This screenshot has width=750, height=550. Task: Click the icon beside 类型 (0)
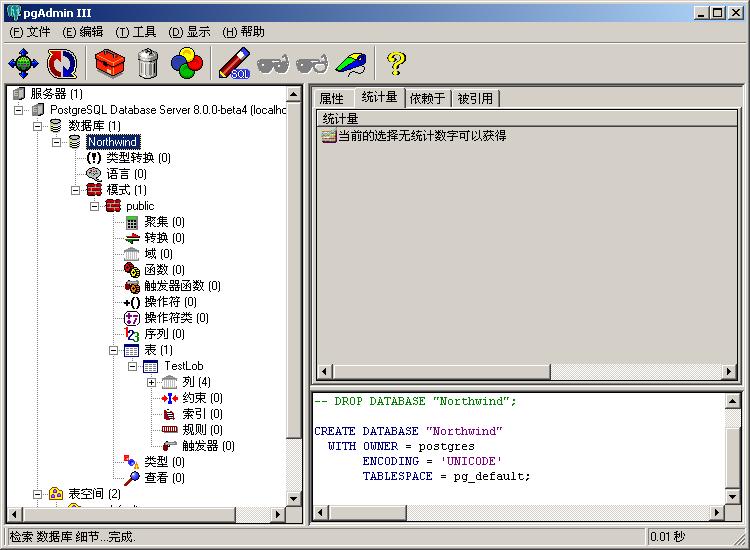click(x=132, y=462)
